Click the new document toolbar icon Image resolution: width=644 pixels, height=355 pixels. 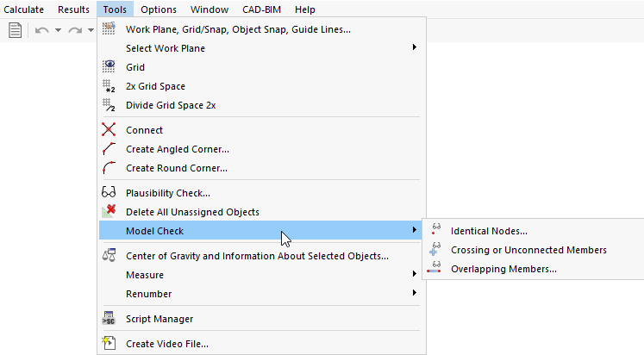click(15, 30)
